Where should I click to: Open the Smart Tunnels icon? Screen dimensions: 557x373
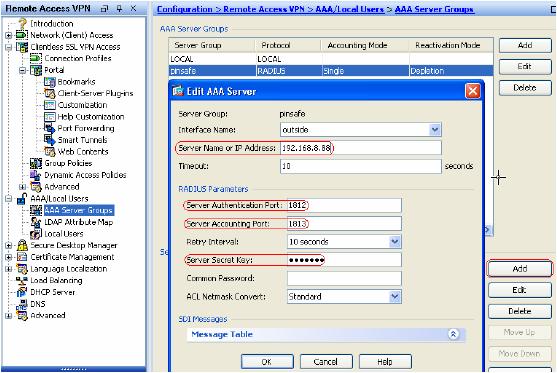point(50,140)
